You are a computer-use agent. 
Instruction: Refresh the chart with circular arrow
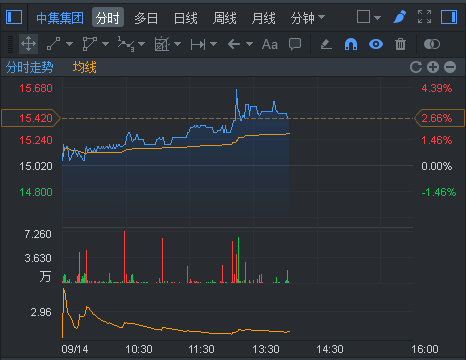point(416,67)
